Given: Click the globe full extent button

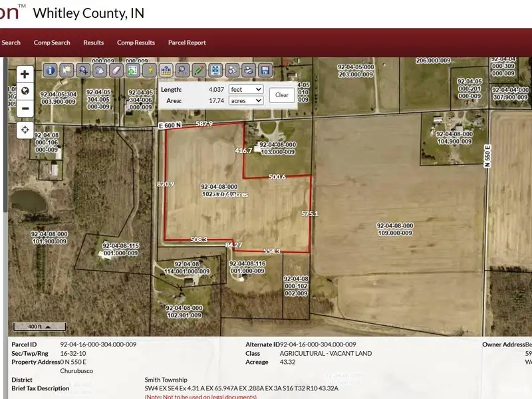Looking at the screenshot, I should (x=25, y=91).
